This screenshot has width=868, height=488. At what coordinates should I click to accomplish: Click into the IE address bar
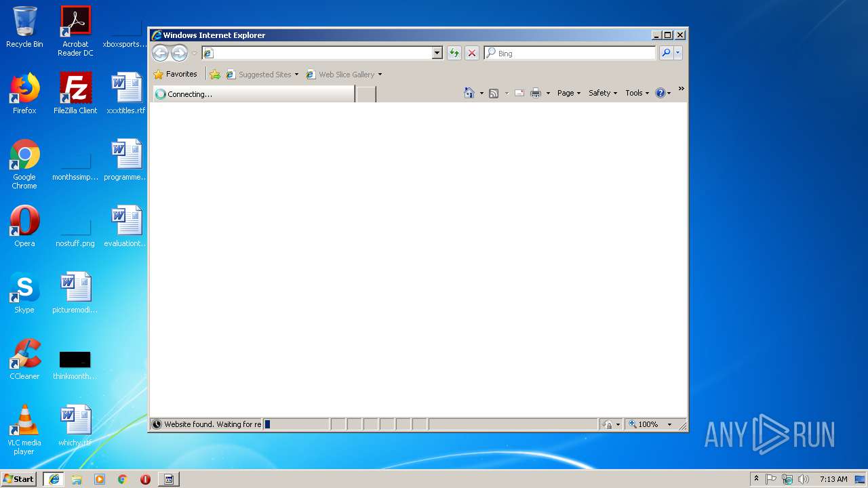click(x=317, y=53)
